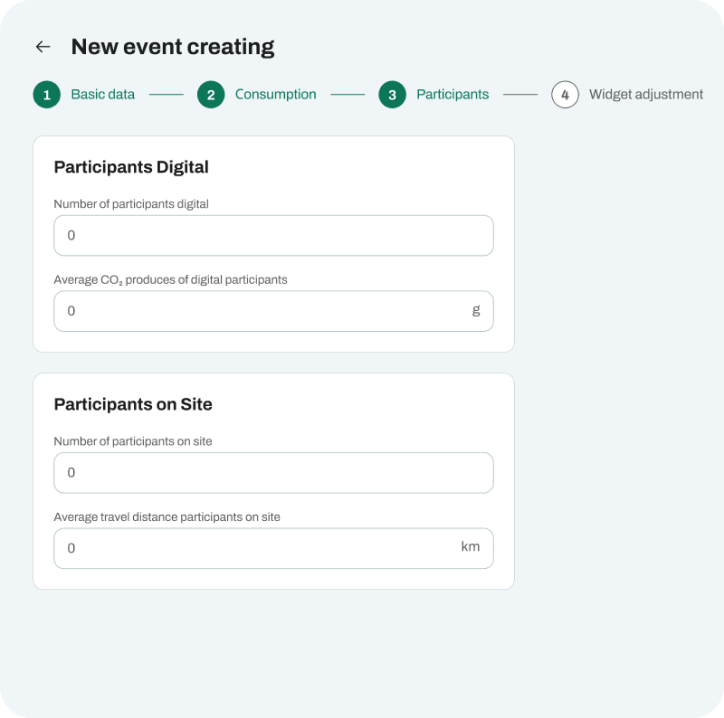
Task: Click the 'km' unit suffix
Action: tap(471, 547)
